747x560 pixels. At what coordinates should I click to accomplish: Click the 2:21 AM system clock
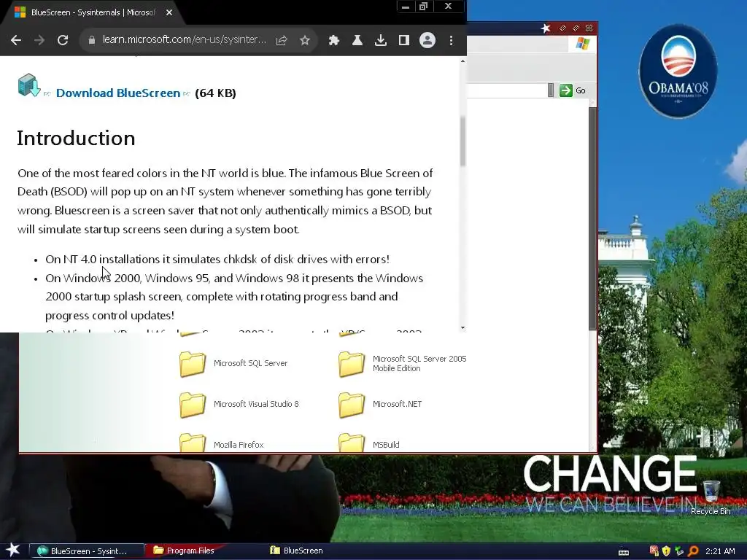(x=720, y=551)
